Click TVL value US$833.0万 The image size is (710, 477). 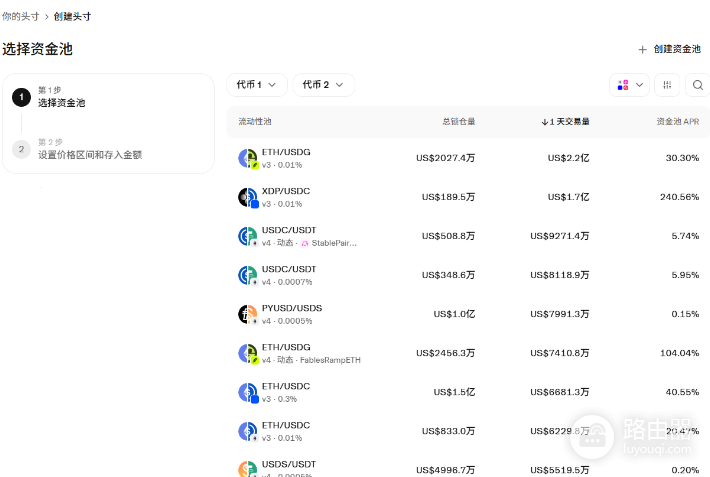[x=448, y=431]
